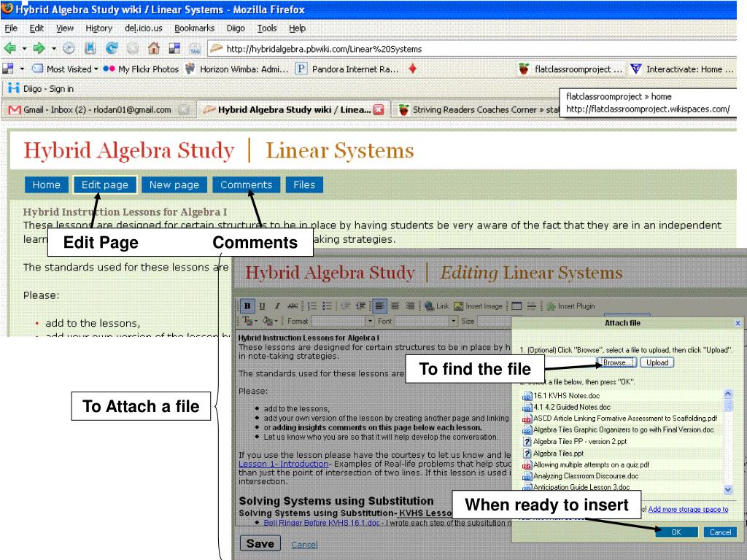Insert a bulleted list in the editor
Image resolution: width=747 pixels, height=560 pixels.
pos(327,306)
